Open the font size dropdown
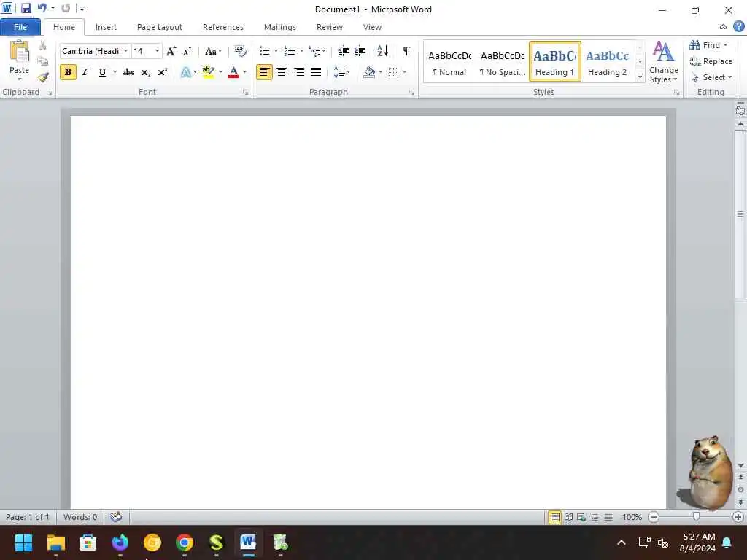Screen dimensions: 747x560 (157, 51)
